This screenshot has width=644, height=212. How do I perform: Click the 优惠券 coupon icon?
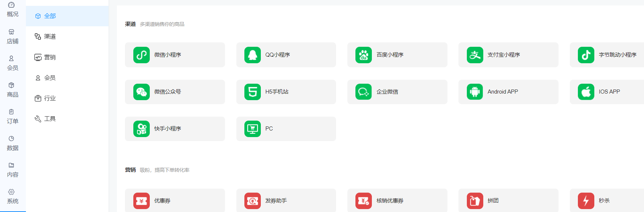coord(141,201)
